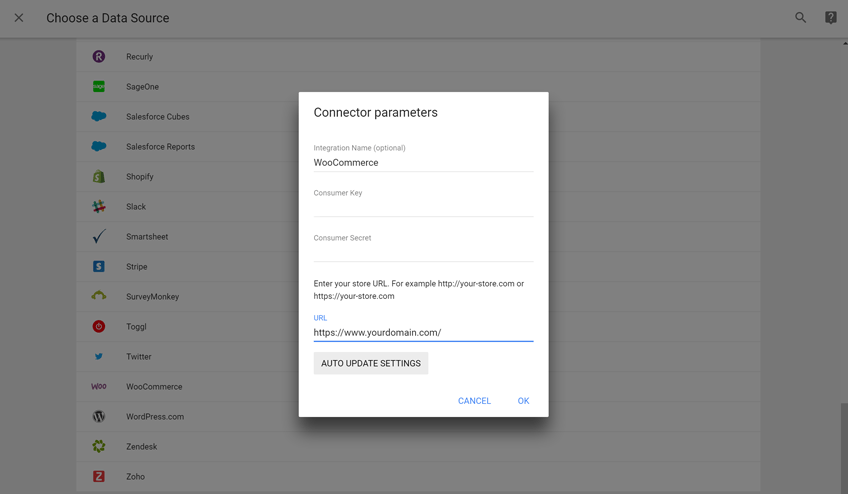Image resolution: width=848 pixels, height=494 pixels.
Task: Select the SageOne logo icon
Action: pyautogui.click(x=98, y=87)
